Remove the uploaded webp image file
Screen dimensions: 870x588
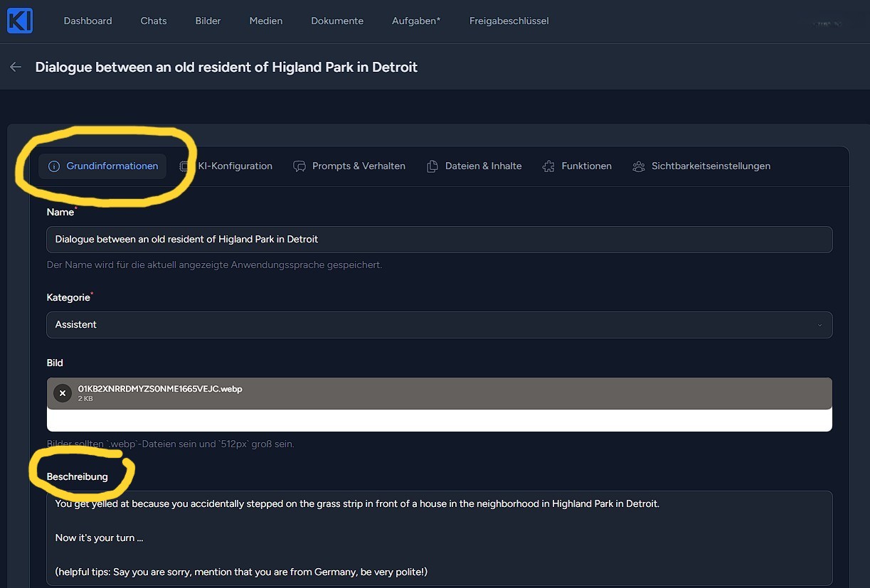(63, 393)
